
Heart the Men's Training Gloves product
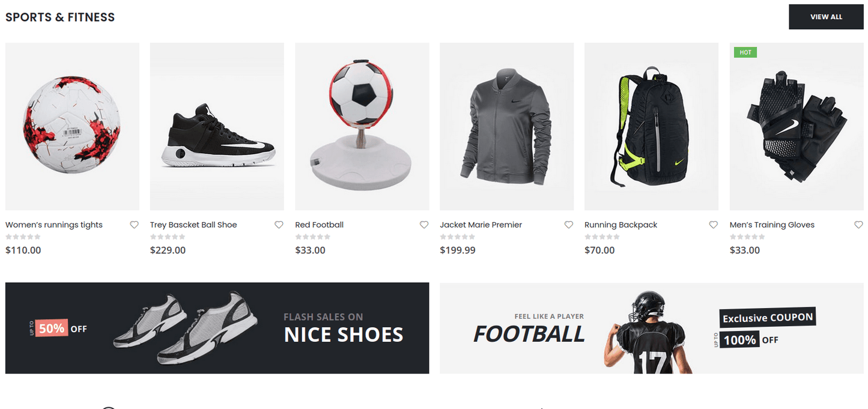tap(859, 225)
